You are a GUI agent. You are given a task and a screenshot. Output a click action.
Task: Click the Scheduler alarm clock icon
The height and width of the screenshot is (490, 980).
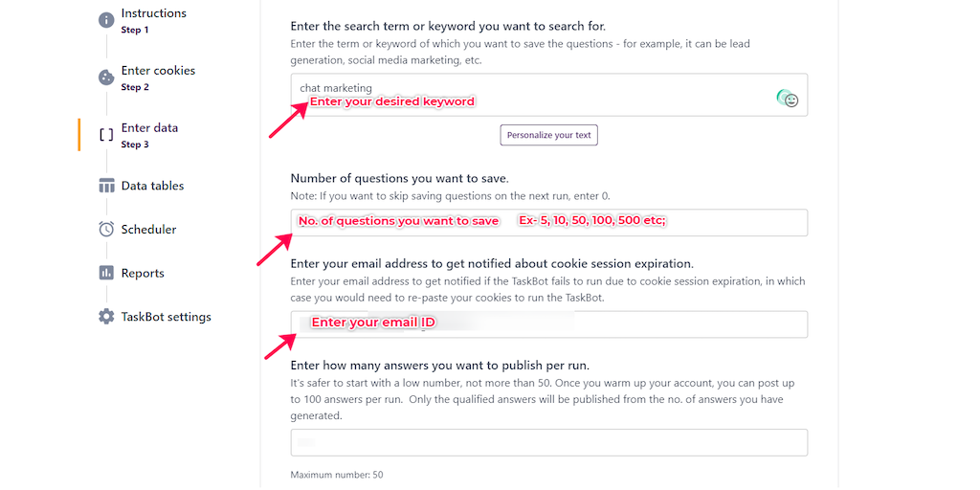click(x=106, y=230)
